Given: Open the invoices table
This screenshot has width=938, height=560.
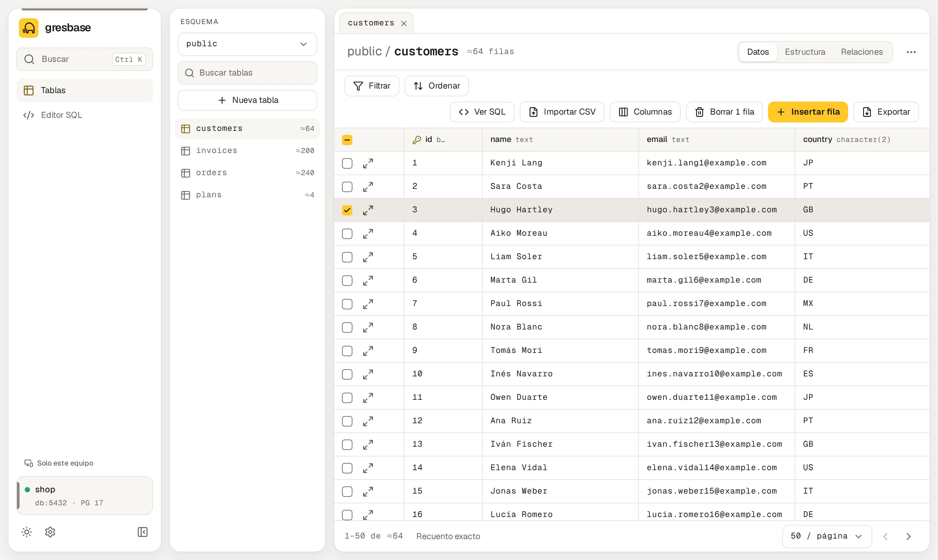Looking at the screenshot, I should (247, 151).
